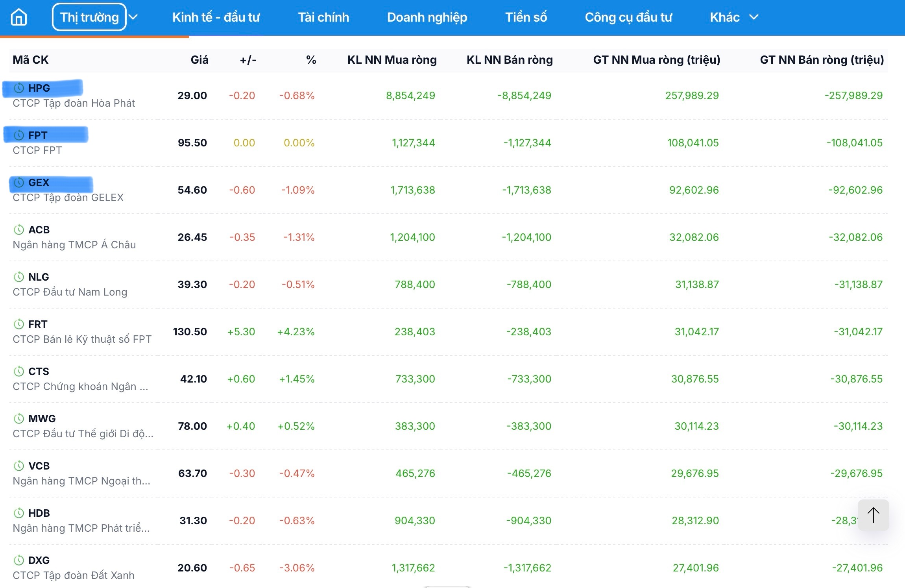Expand the Thị trường dropdown chevron
The height and width of the screenshot is (588, 905).
133,17
